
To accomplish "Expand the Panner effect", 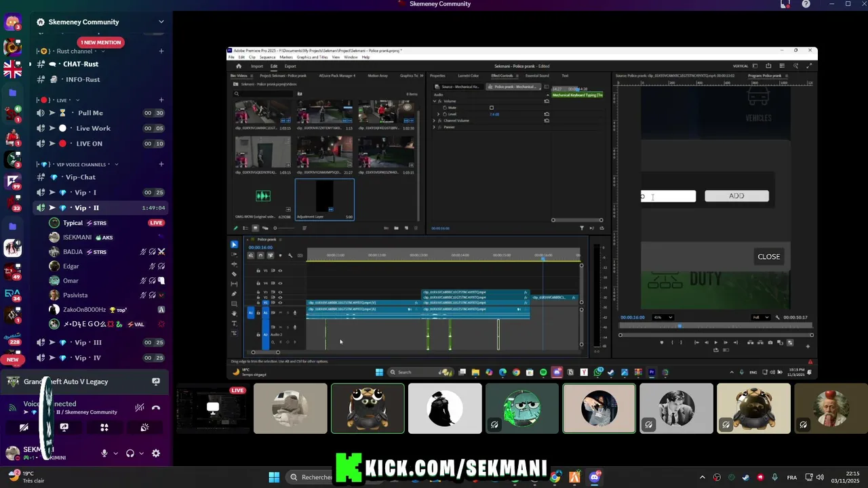I will (434, 127).
